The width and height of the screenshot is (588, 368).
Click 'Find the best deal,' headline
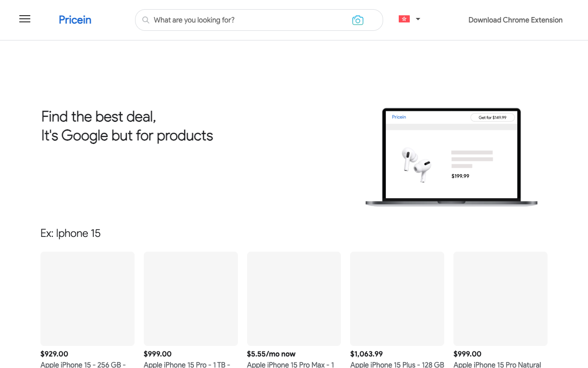point(99,116)
